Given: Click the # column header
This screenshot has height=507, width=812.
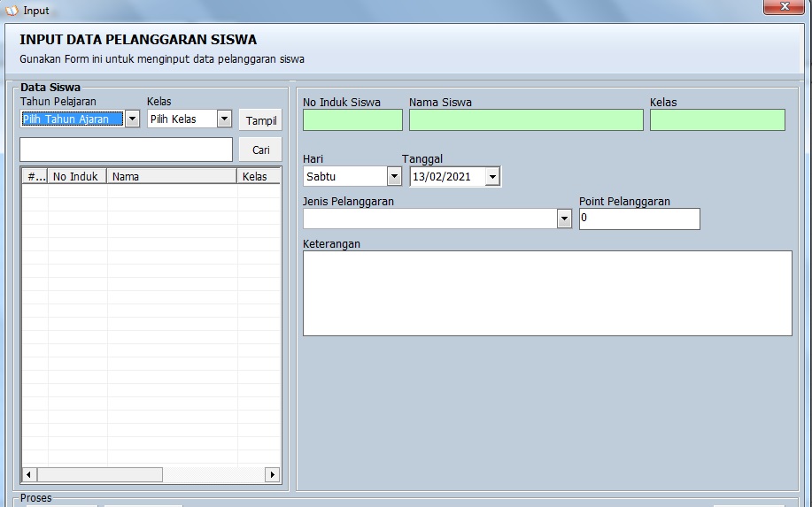Looking at the screenshot, I should (x=35, y=176).
